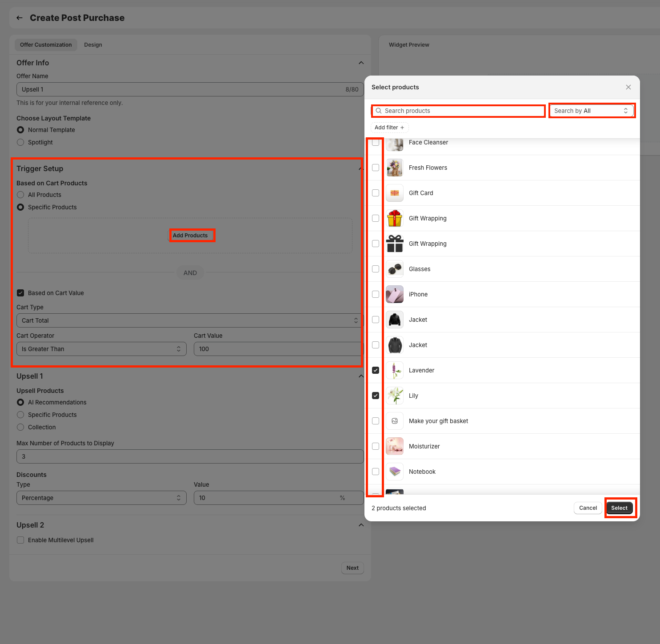Open the Search by All dropdown
The width and height of the screenshot is (660, 644).
[591, 111]
